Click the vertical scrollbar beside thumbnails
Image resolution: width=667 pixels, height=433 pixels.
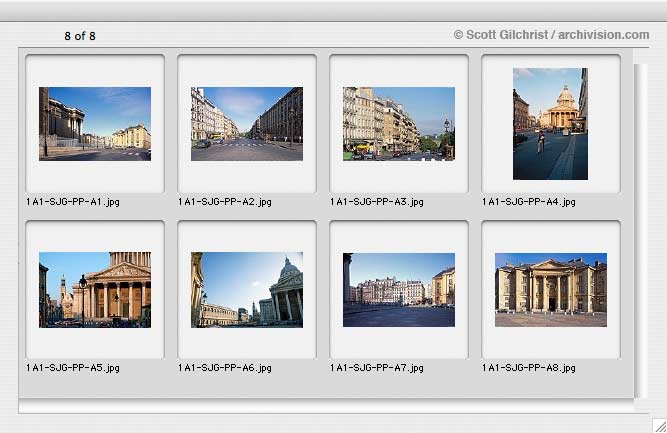pyautogui.click(x=641, y=231)
